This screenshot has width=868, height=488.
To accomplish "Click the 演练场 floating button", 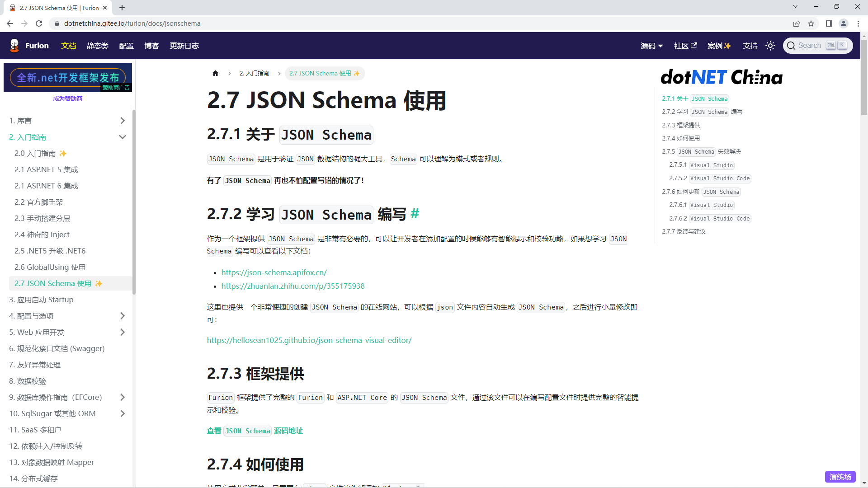I will 840,477.
